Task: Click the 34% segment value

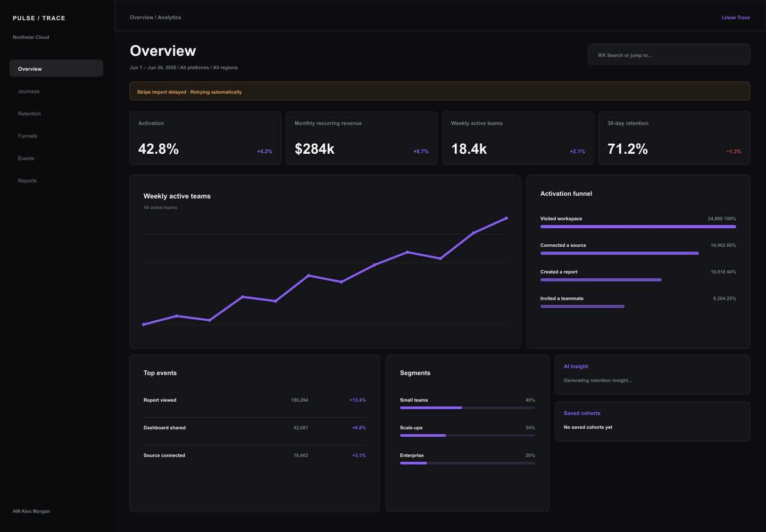Action: (x=530, y=428)
